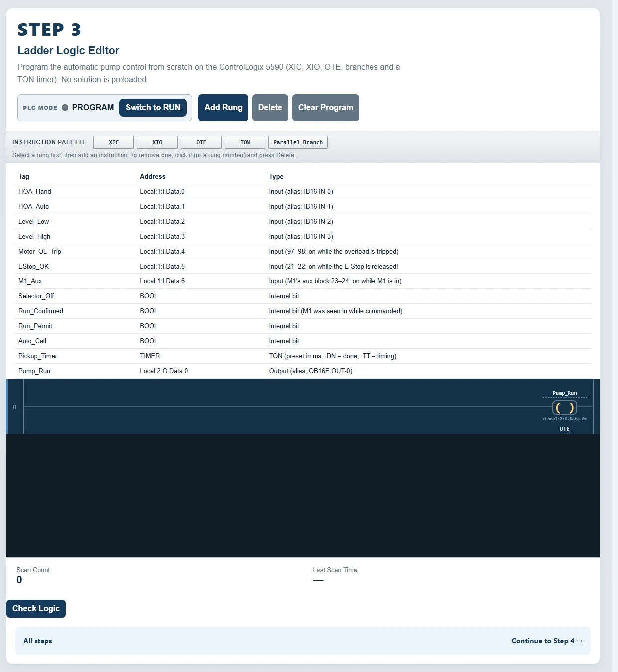
Task: Click the OTE label under the coil
Action: (x=564, y=429)
